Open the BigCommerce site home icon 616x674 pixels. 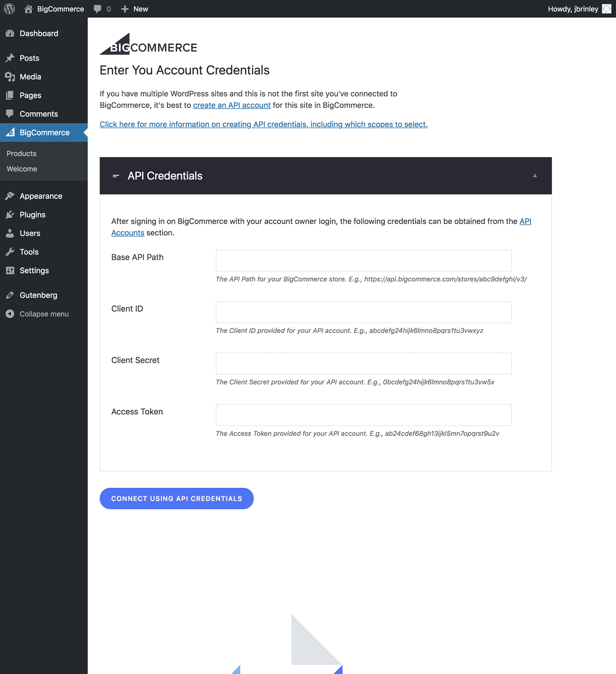[x=28, y=9]
